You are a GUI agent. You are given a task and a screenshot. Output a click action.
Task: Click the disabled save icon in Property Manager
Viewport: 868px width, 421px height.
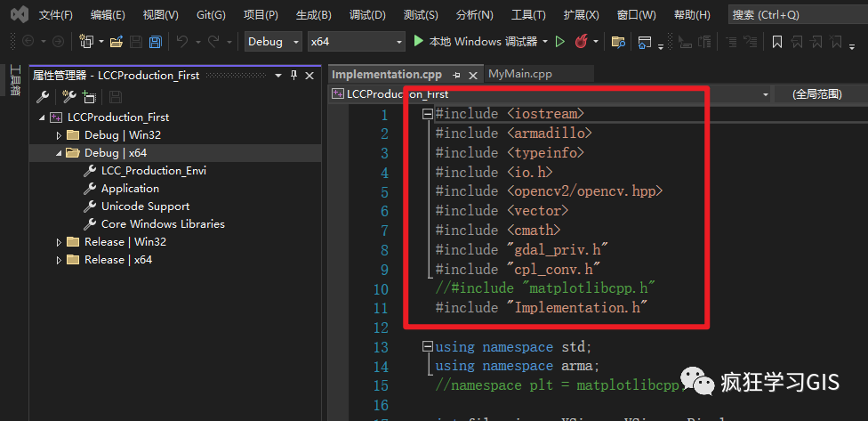click(115, 98)
